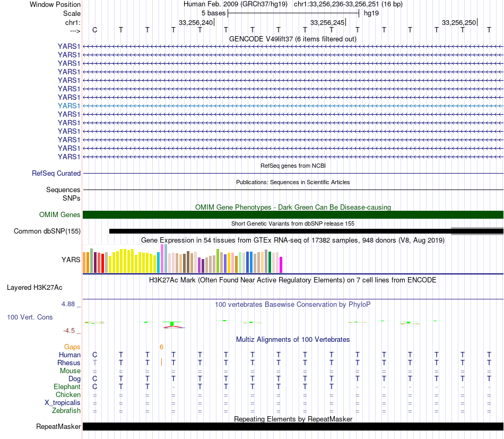Open the GENCODE V49lift37 track title

[293, 39]
